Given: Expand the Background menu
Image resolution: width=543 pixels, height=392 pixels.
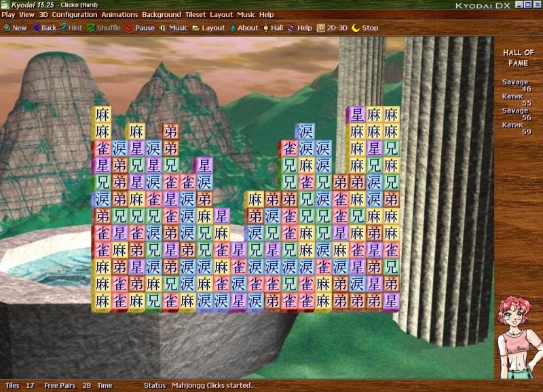Looking at the screenshot, I should [x=161, y=14].
